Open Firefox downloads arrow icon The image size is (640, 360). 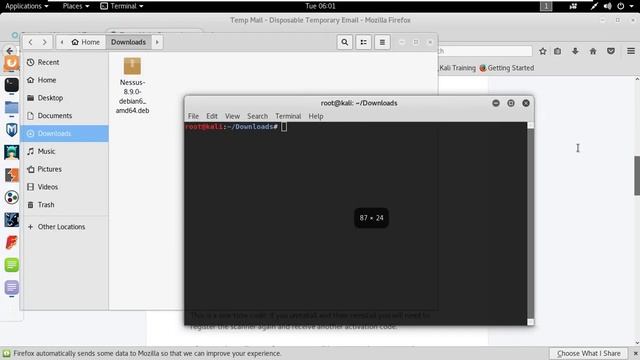click(575, 51)
